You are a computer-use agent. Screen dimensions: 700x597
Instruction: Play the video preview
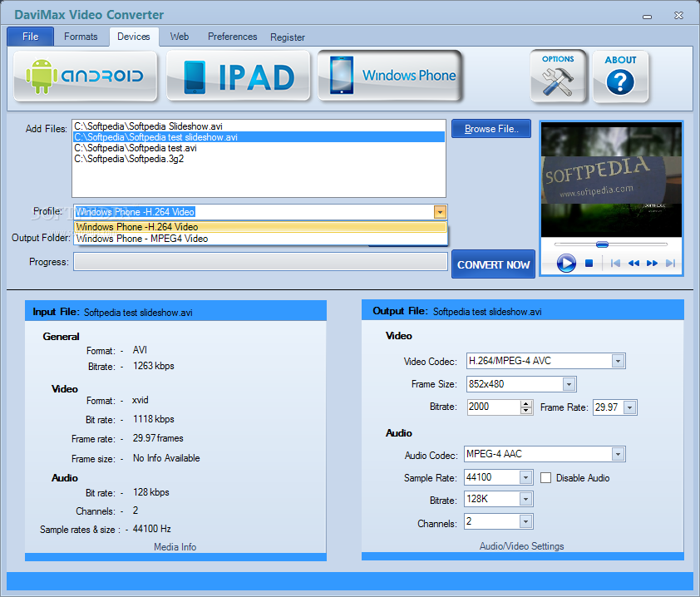[x=566, y=263]
